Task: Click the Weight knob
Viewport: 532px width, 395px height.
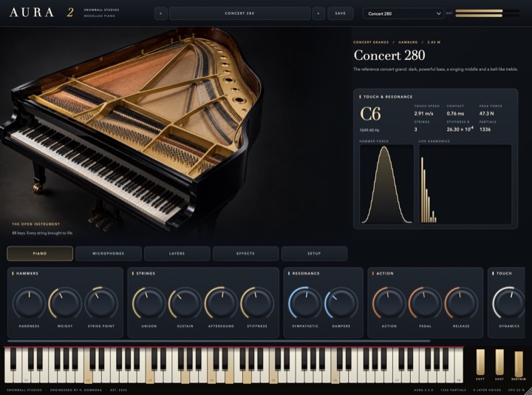Action: coord(65,303)
